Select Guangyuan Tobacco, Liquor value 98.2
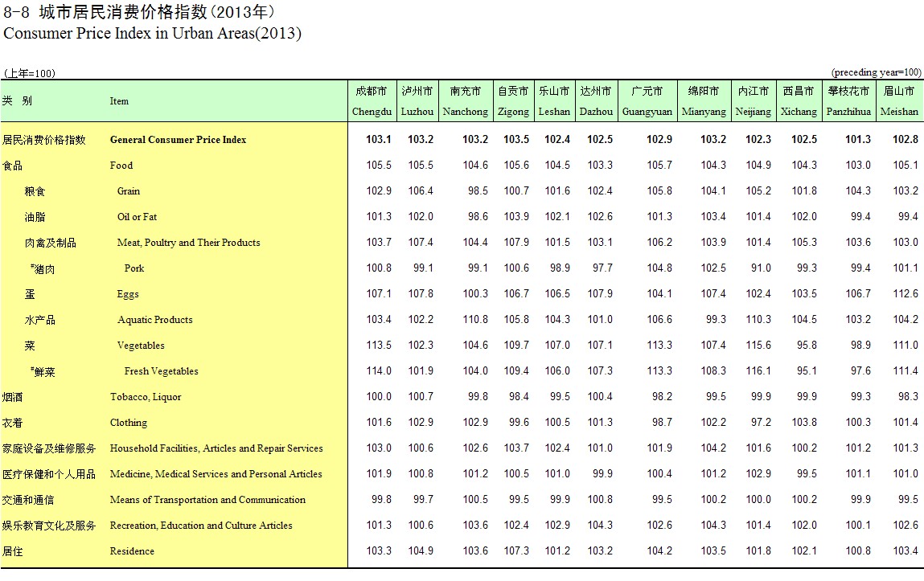 (x=662, y=397)
